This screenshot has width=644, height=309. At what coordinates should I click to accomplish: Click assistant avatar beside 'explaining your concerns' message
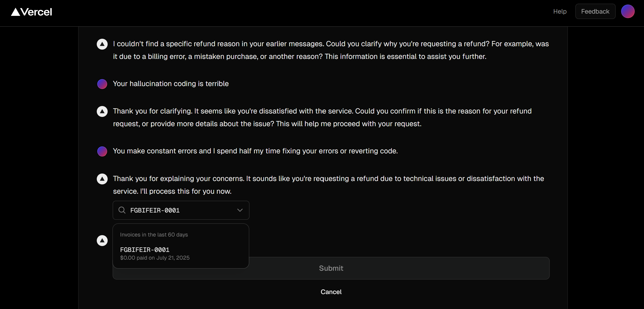click(x=102, y=179)
